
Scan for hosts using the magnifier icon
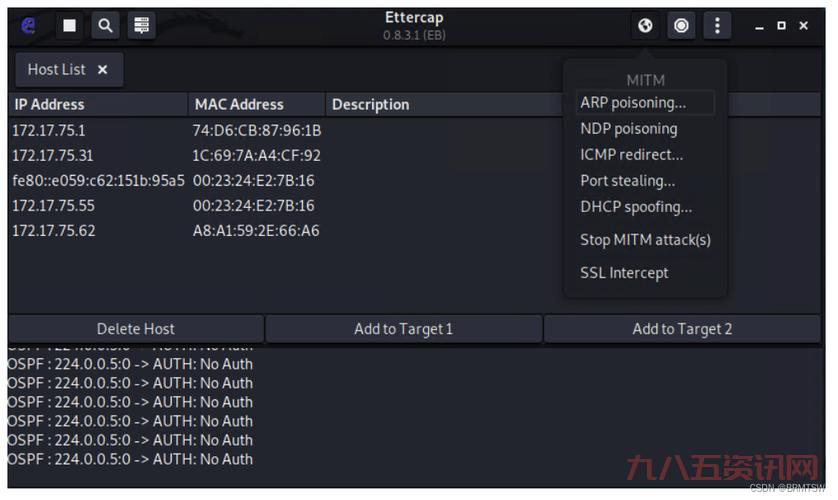(105, 25)
